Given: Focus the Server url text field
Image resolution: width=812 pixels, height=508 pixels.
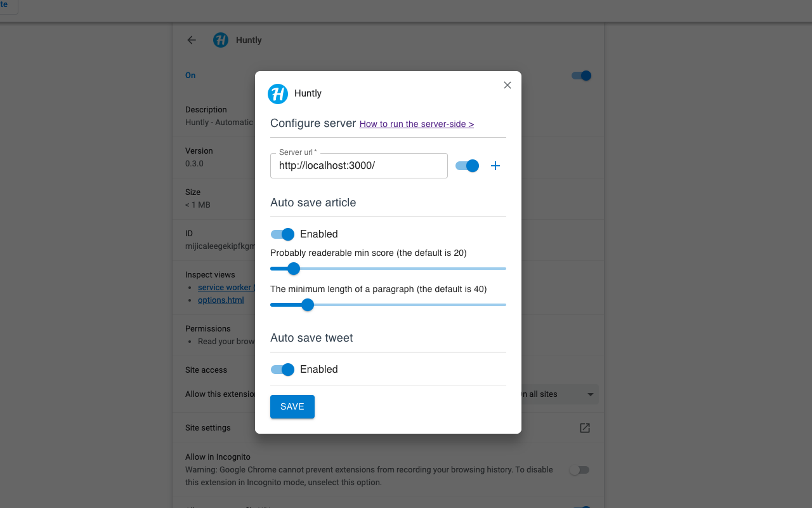Looking at the screenshot, I should pos(359,166).
